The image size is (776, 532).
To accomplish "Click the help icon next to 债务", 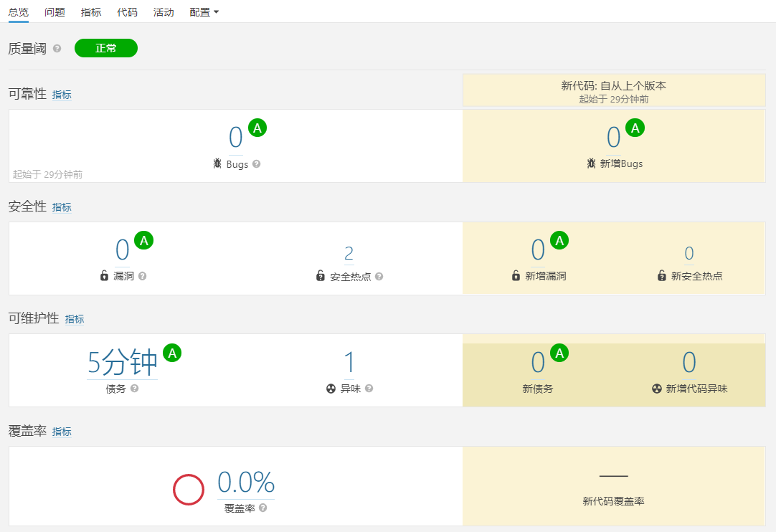I will [x=135, y=388].
